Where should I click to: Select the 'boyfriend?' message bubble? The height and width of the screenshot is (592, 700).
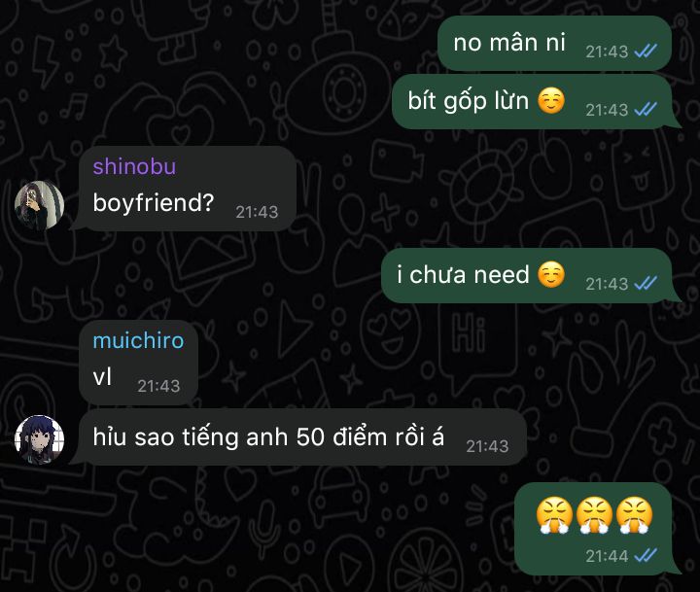pos(188,189)
